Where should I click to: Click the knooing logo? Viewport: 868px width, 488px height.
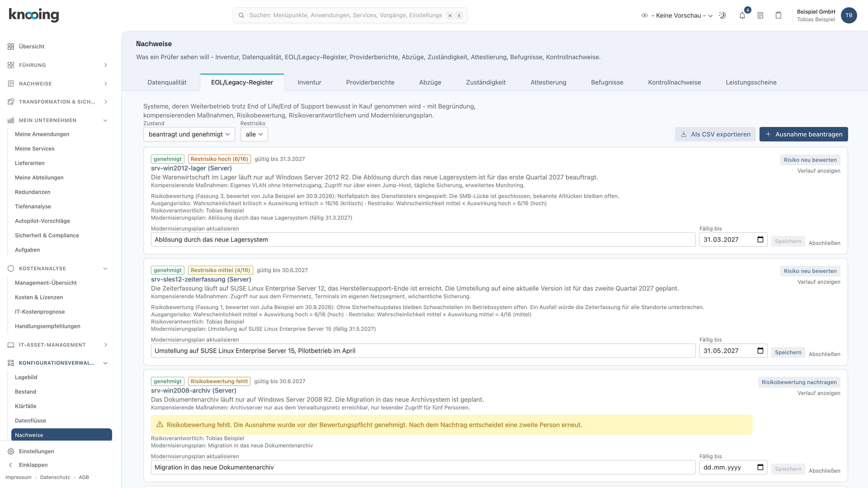coord(34,15)
